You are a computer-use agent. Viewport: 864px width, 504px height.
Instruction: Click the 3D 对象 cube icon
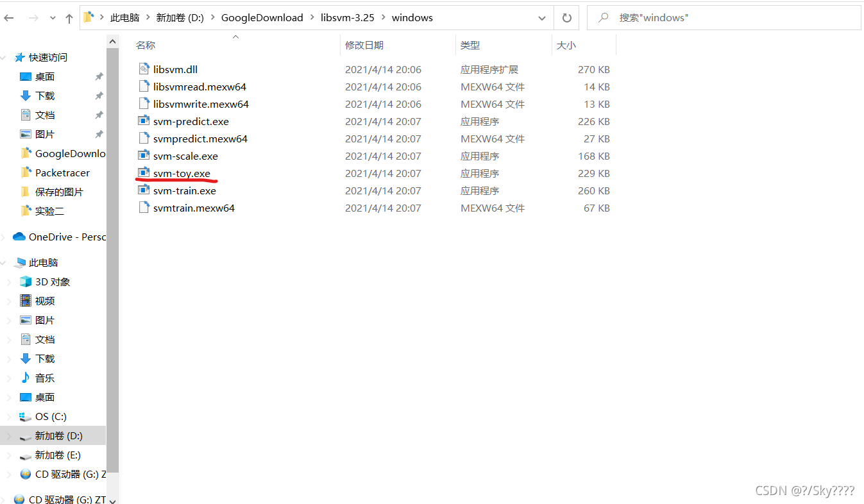[x=26, y=281]
